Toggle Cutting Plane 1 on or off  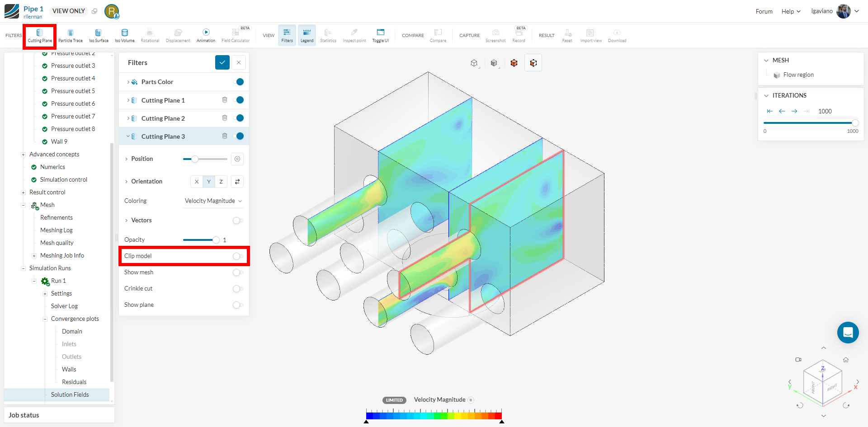(239, 100)
